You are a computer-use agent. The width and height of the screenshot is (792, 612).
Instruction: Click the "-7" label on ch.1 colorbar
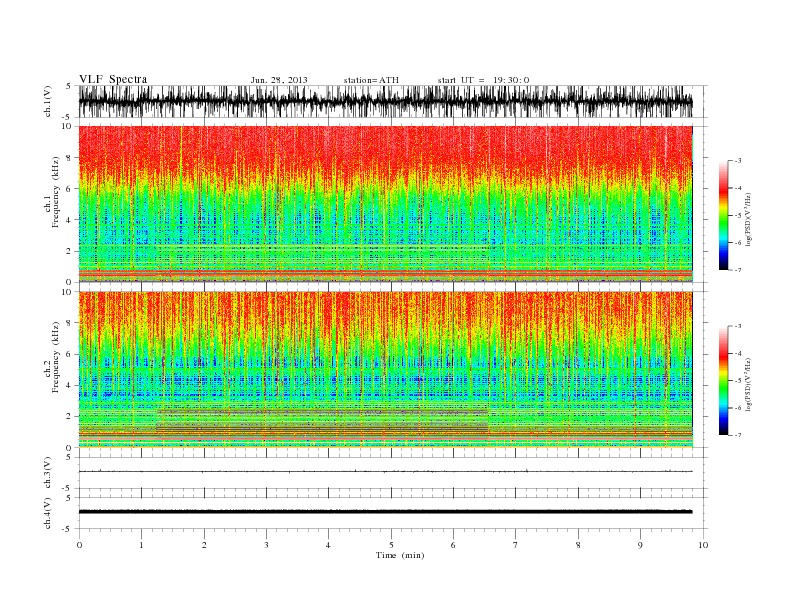[x=737, y=270]
